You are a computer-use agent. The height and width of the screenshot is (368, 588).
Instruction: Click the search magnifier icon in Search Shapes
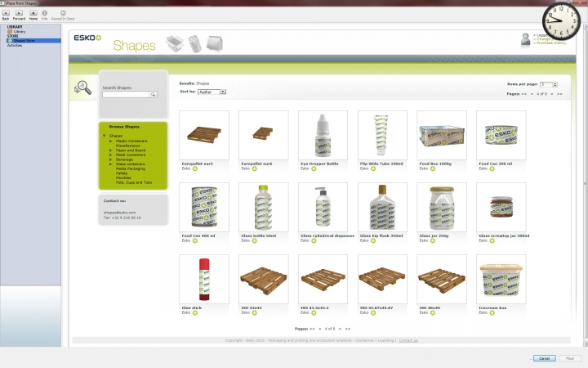152,95
